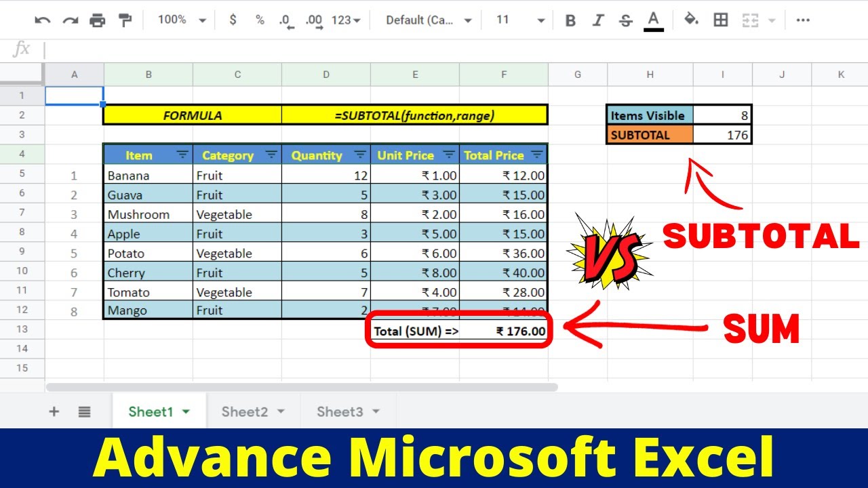Click the Apple item cell

click(149, 234)
